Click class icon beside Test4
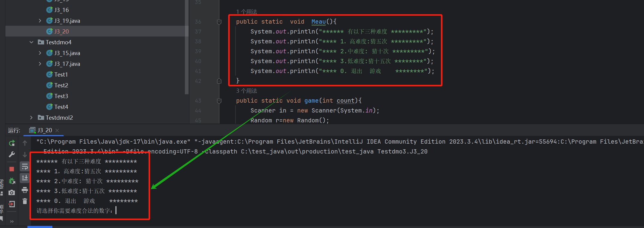The image size is (644, 228). (49, 107)
